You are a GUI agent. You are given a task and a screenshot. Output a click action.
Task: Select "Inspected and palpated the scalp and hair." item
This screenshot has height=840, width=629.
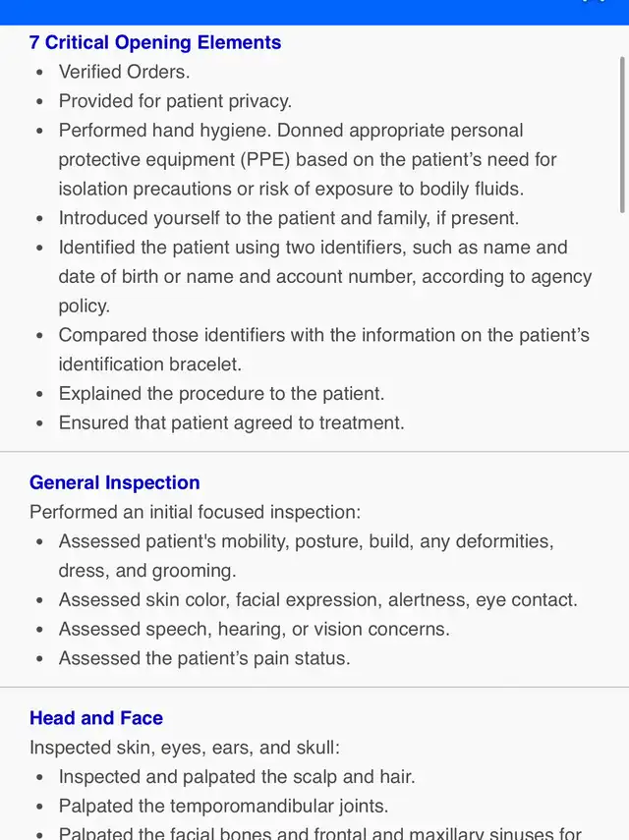(x=237, y=776)
